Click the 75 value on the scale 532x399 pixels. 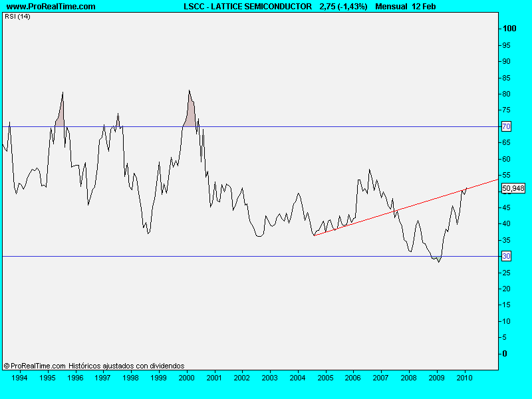[506, 110]
